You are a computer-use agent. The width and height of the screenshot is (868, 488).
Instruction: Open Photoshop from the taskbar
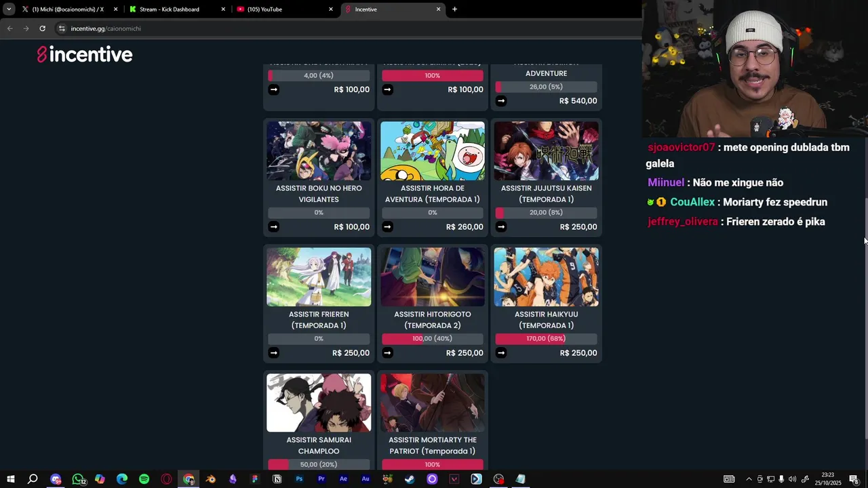[299, 479]
